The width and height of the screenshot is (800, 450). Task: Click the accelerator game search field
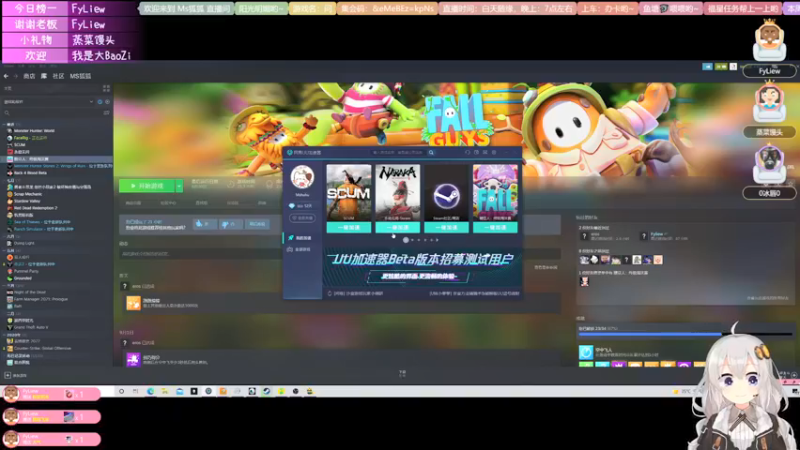pos(398,153)
